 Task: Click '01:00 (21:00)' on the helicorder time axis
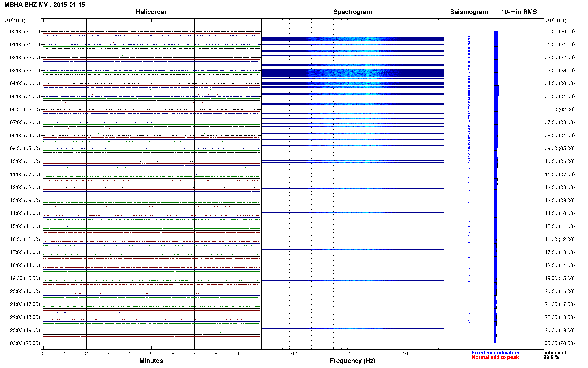25,45
